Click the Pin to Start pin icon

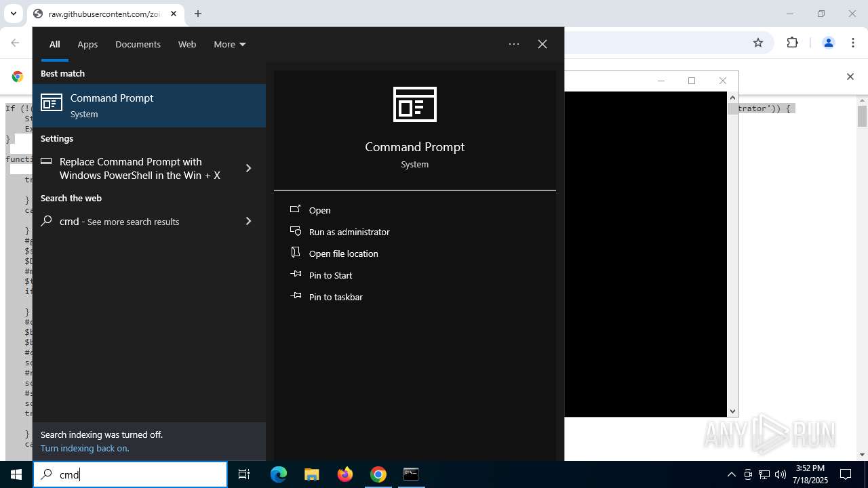point(295,274)
